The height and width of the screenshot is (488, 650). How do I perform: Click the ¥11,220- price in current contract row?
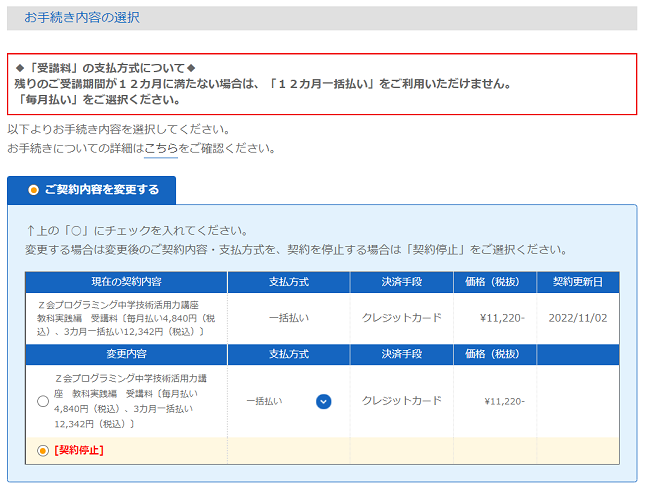click(x=502, y=318)
